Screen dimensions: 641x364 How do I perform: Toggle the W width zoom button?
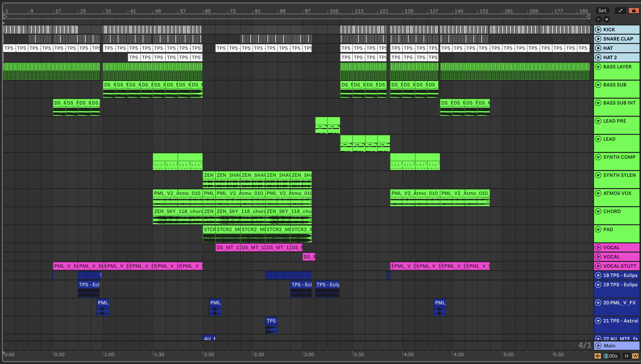[635, 356]
